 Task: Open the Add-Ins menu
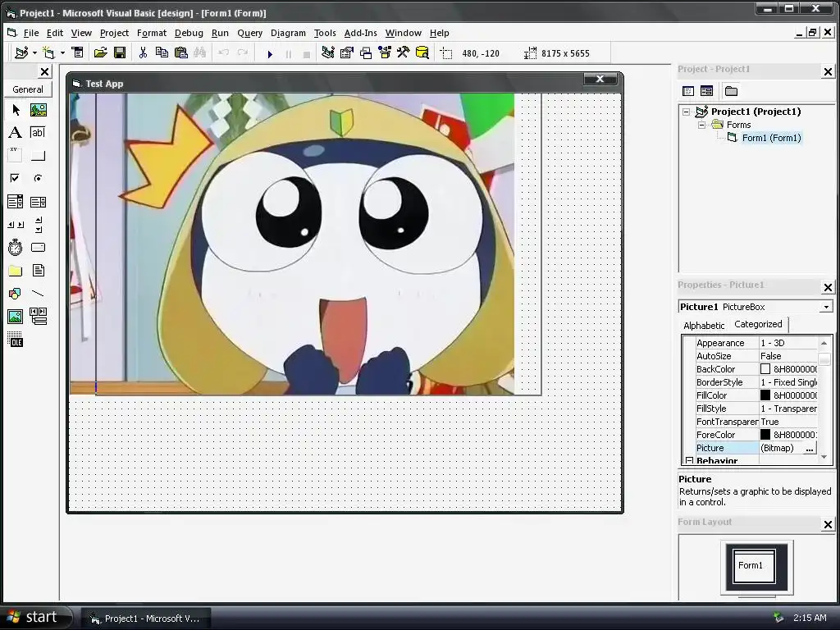(x=361, y=33)
